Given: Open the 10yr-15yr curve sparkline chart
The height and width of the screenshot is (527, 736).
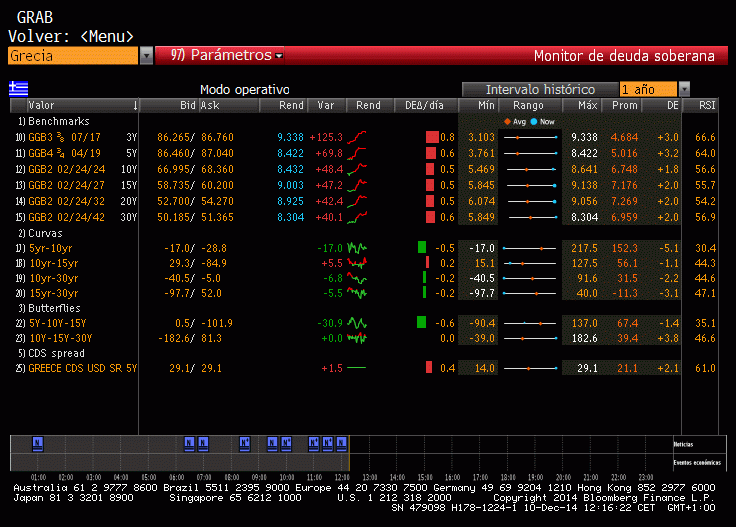Looking at the screenshot, I should tap(357, 263).
